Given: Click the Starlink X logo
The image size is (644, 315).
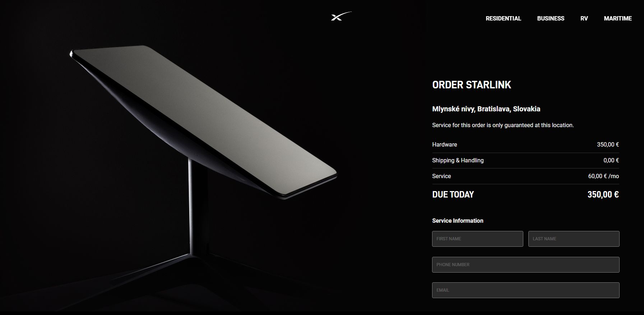Looking at the screenshot, I should click(x=341, y=17).
